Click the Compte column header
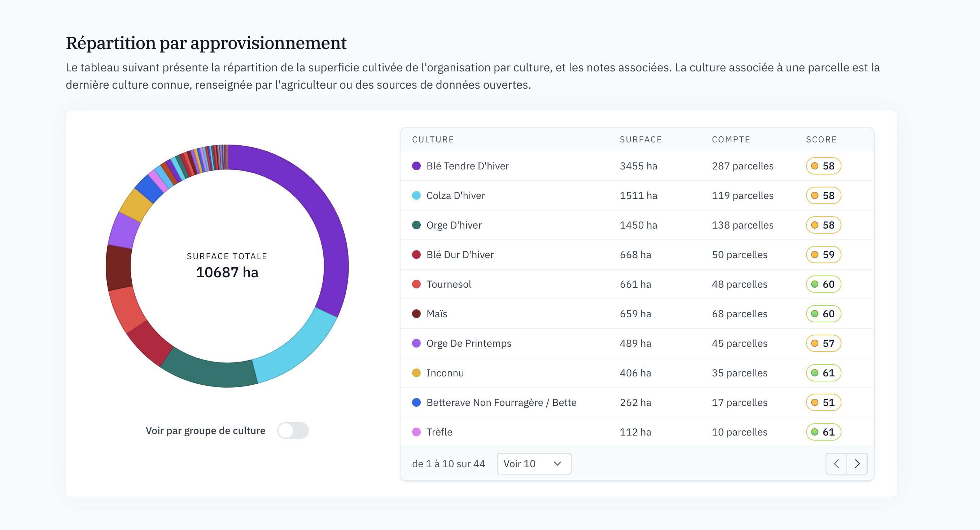This screenshot has width=980, height=530. [x=731, y=140]
